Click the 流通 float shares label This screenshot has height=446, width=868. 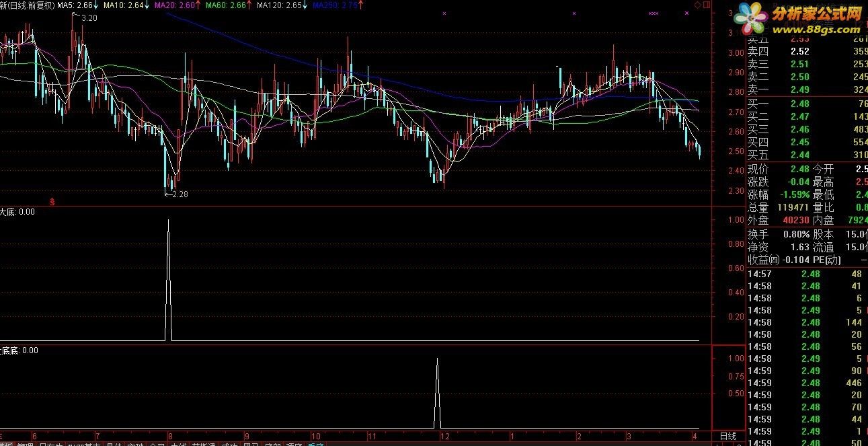click(x=823, y=247)
